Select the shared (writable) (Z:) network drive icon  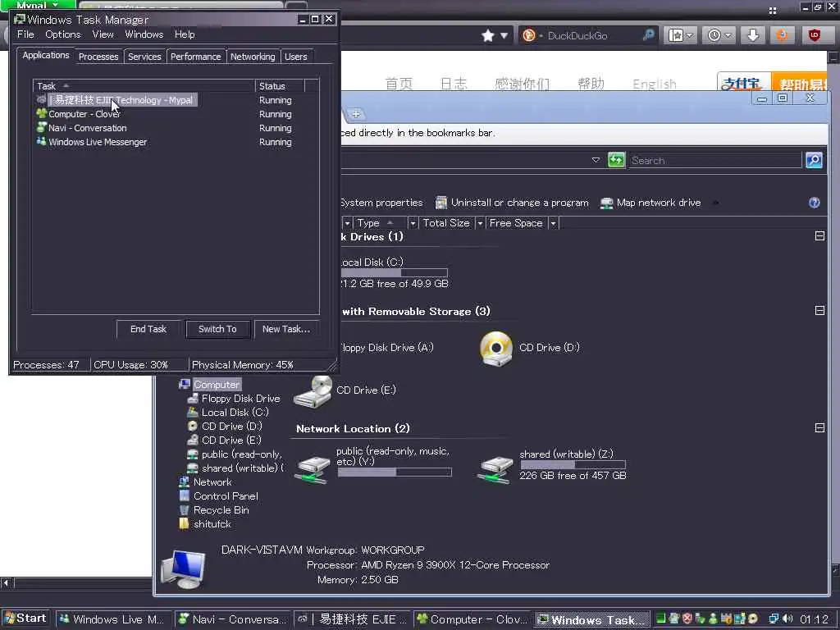(495, 470)
